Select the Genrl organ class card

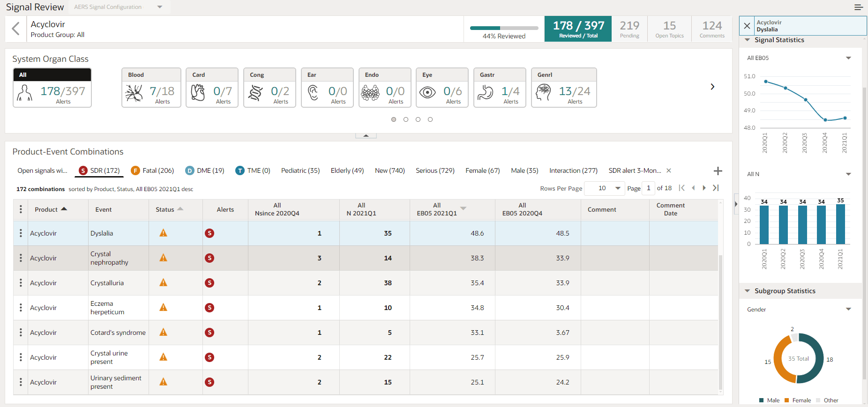click(x=564, y=88)
